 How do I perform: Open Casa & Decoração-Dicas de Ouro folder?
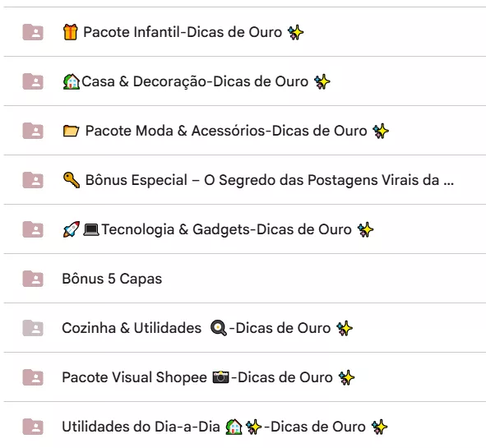tap(197, 81)
